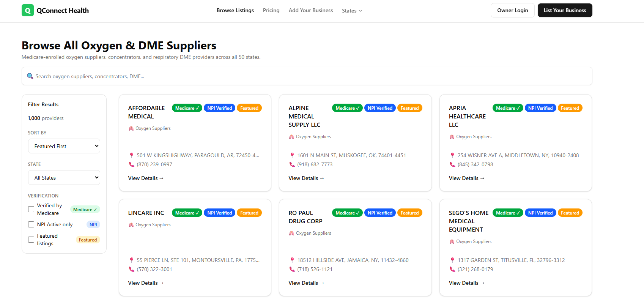Click the lungs icon on the Affordable Medical card
Viewport: 644px width, 303px height.
click(x=131, y=128)
